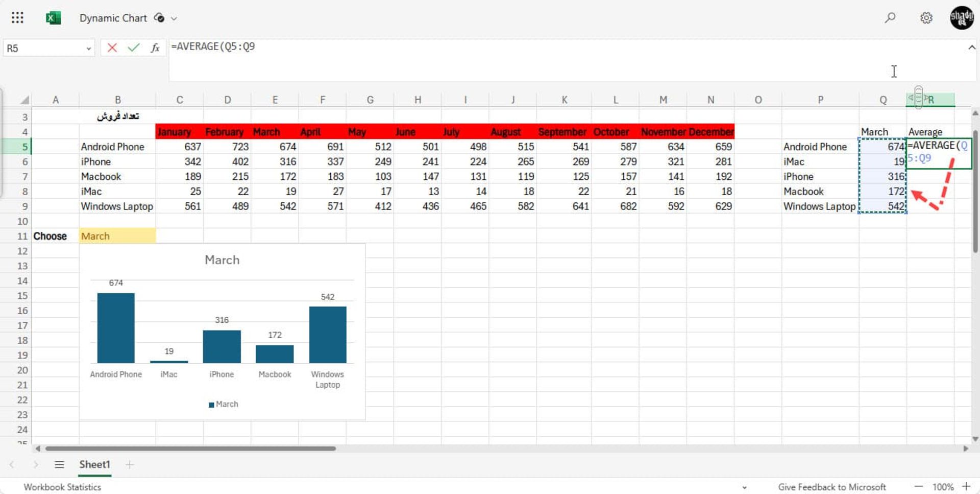
Task: Click the 100% zoom level
Action: (x=943, y=487)
